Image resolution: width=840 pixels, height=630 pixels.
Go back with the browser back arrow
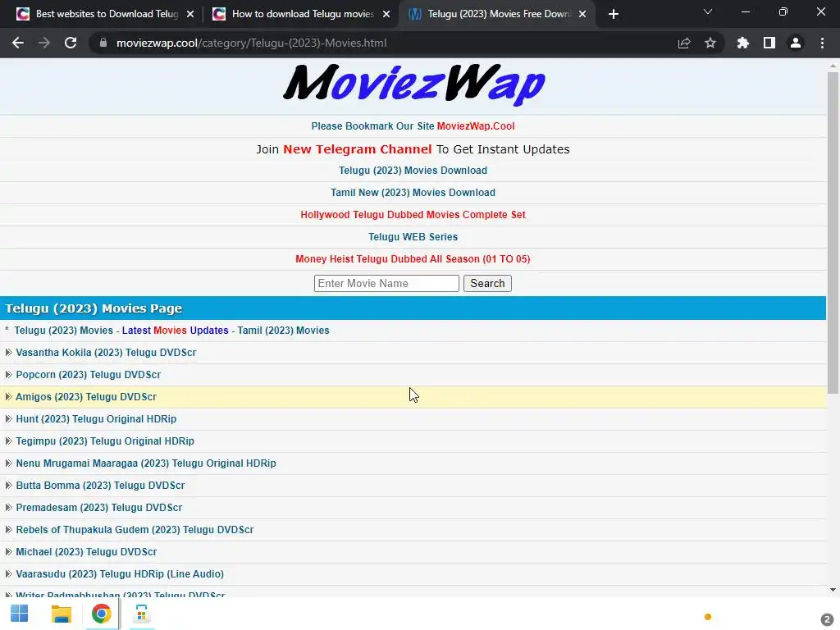[18, 43]
